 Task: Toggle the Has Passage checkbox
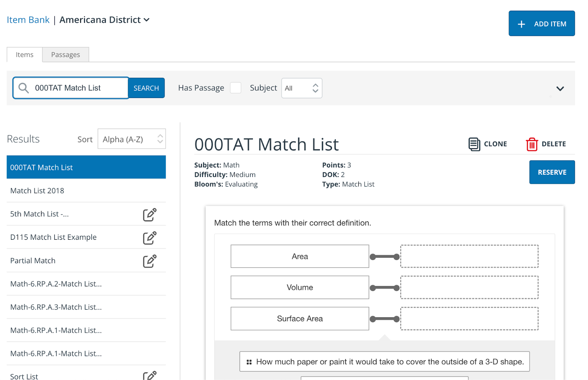(236, 88)
